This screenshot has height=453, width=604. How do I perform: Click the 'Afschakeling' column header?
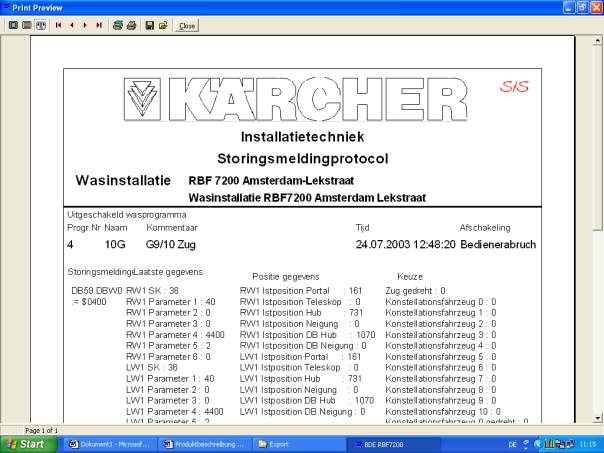click(485, 228)
